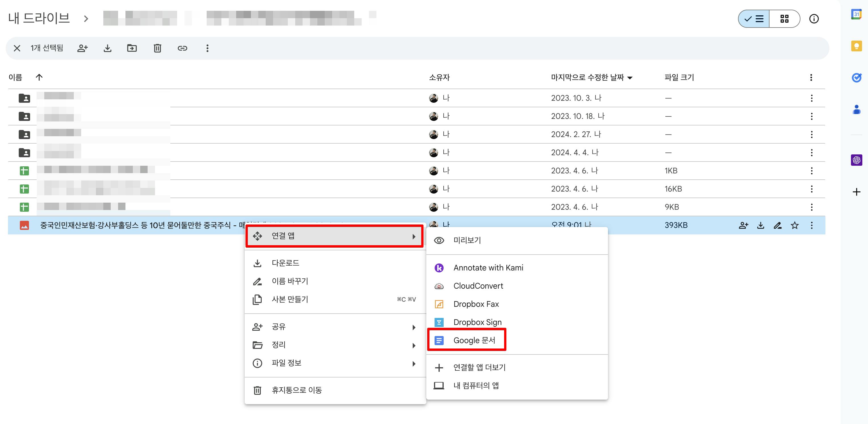
Task: Click 내 드라이브 breadcrumb link
Action: click(x=39, y=18)
